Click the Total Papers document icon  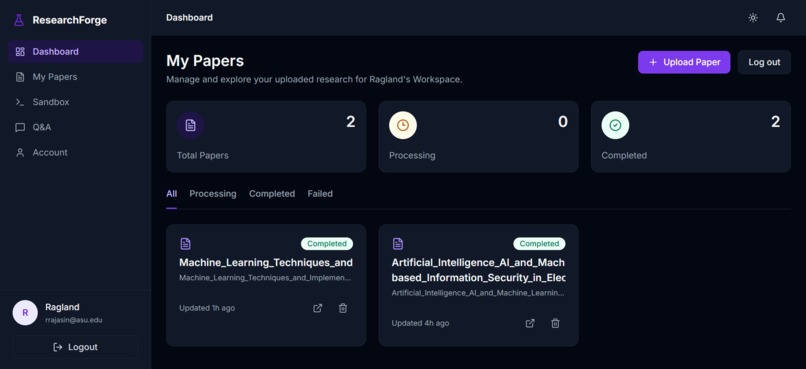tap(191, 125)
